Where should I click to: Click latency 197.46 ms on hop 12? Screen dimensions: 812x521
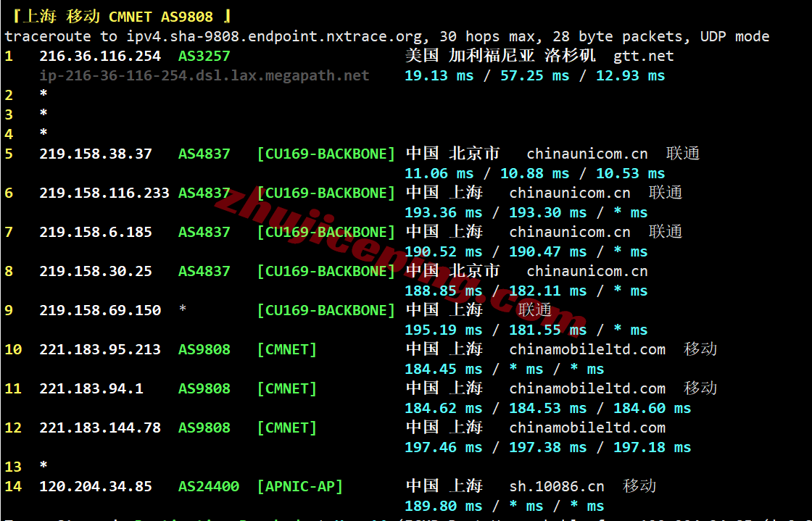coord(443,448)
